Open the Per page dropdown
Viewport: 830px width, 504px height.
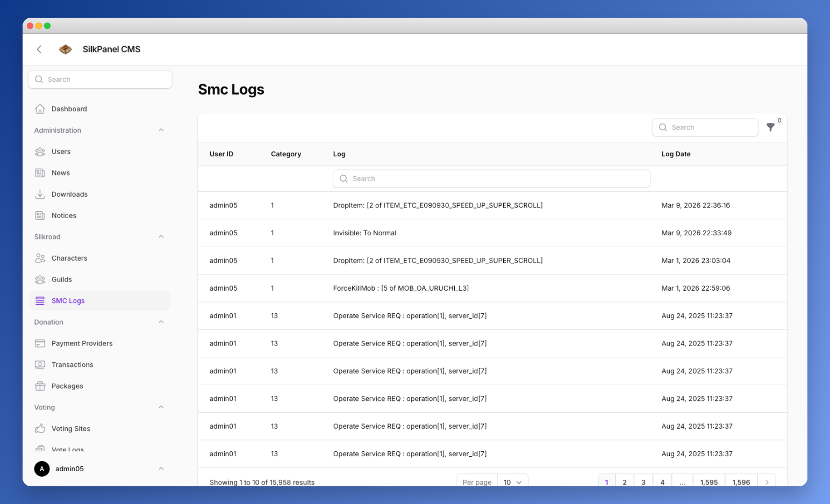(512, 482)
